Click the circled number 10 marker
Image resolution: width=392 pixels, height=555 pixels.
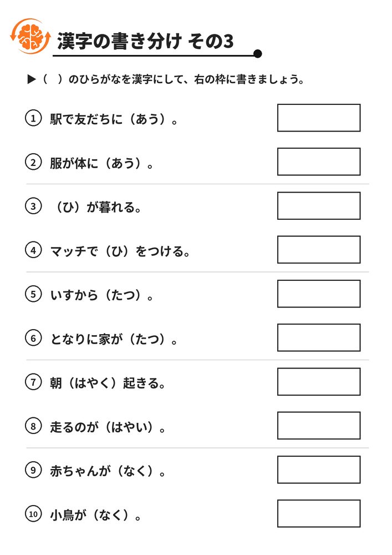(x=33, y=514)
